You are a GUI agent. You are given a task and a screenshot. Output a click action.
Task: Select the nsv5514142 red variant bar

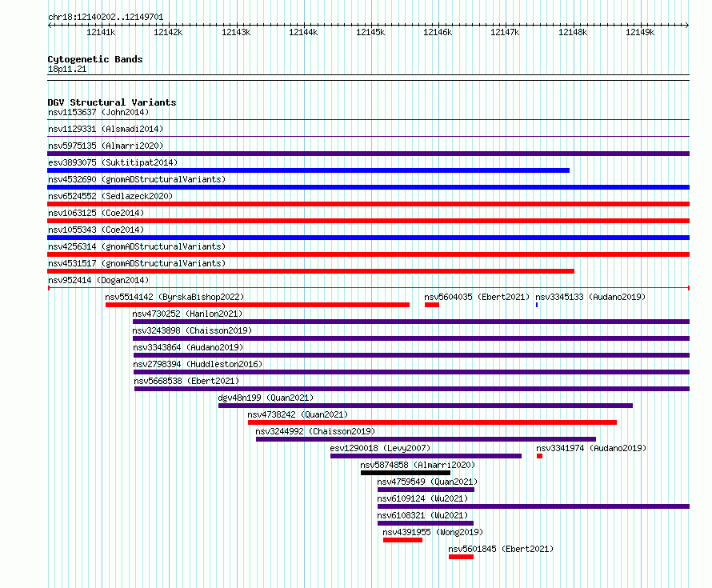pyautogui.click(x=258, y=305)
